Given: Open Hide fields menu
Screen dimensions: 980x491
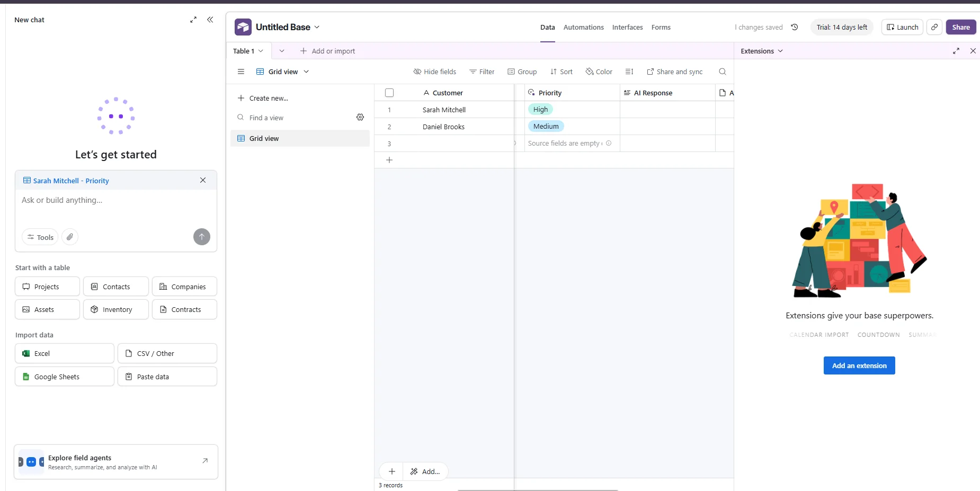Looking at the screenshot, I should 435,72.
